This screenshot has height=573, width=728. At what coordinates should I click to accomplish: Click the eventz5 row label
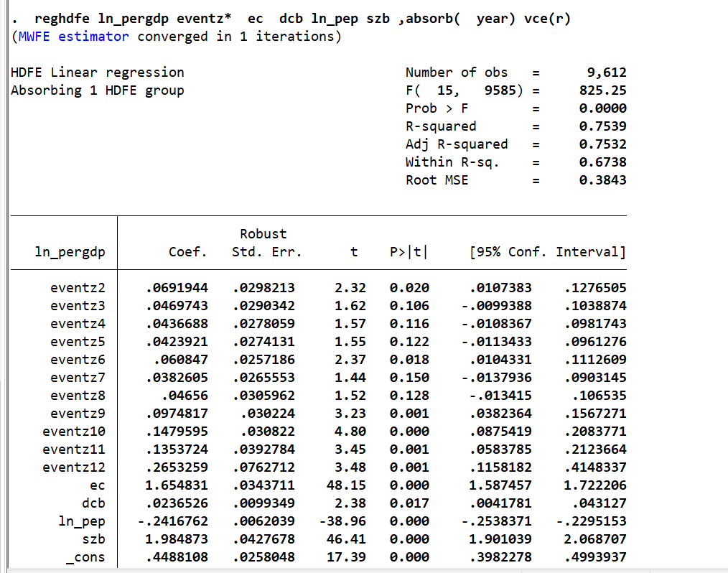coord(78,342)
